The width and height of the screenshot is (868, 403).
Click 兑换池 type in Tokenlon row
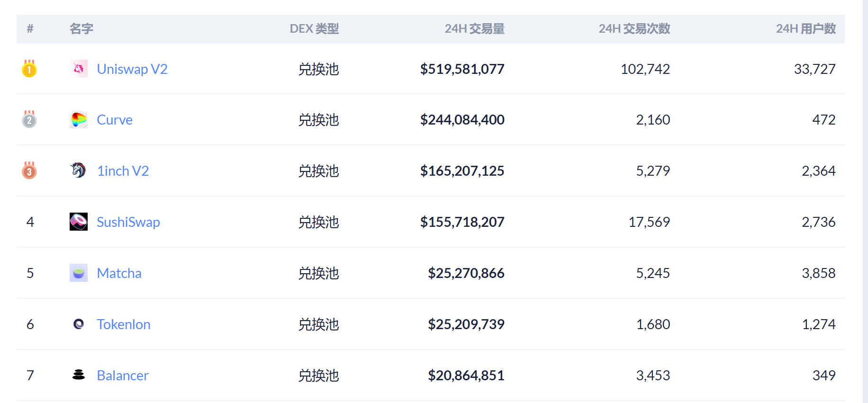[x=318, y=324]
